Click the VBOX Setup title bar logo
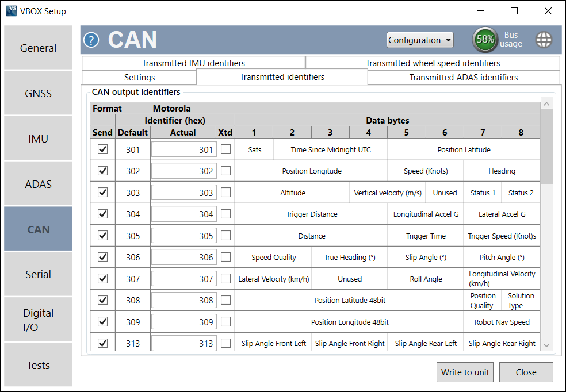The width and height of the screenshot is (566, 392). 11,10
